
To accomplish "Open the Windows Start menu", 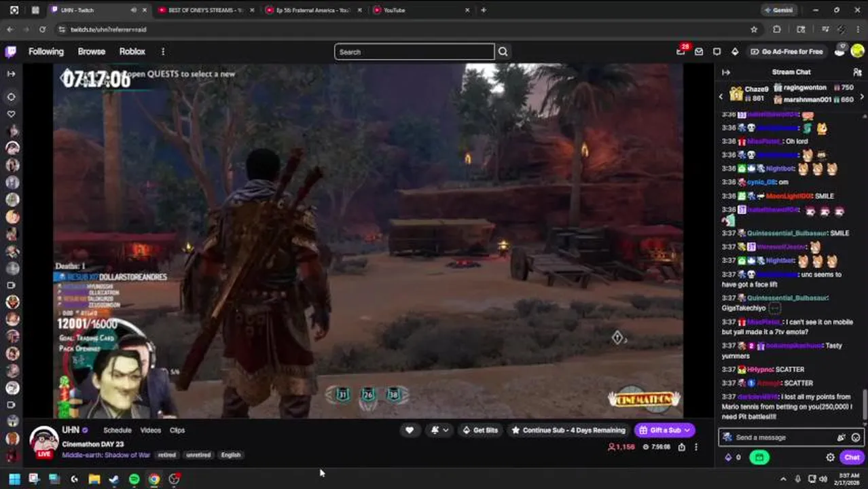I will [14, 479].
